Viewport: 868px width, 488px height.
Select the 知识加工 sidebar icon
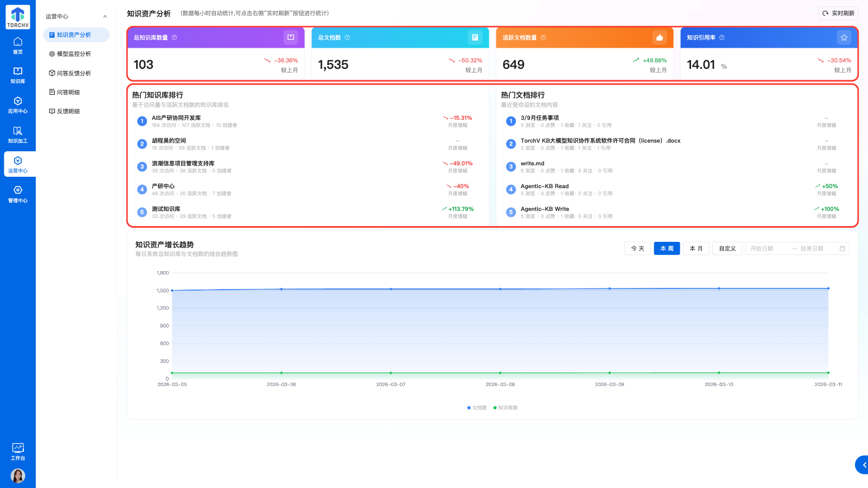[18, 135]
